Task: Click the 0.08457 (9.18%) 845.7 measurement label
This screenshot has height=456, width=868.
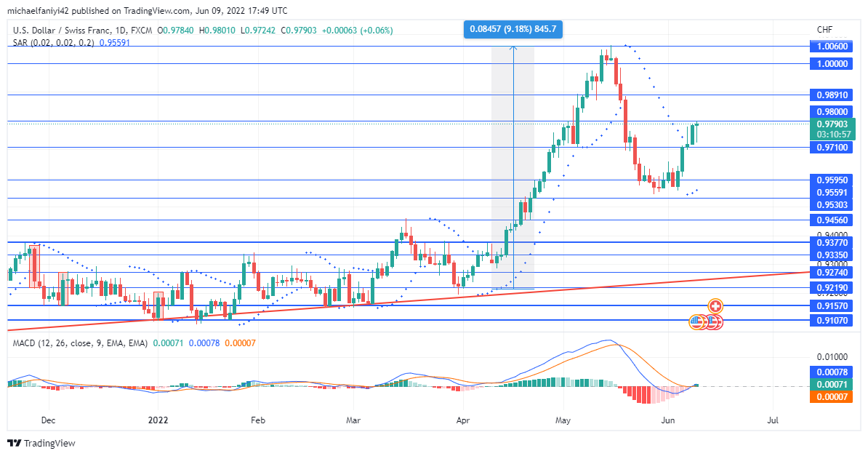Action: tap(513, 29)
